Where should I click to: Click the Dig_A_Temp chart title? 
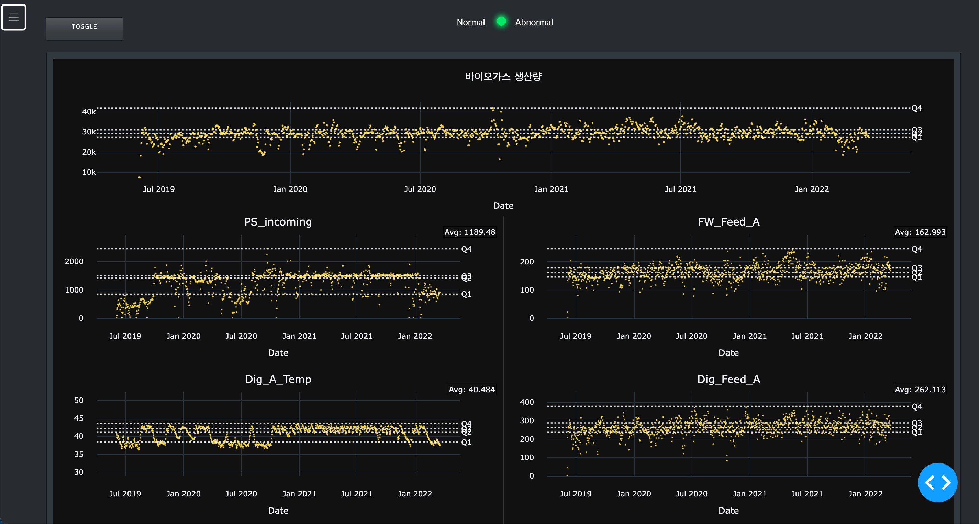point(278,379)
